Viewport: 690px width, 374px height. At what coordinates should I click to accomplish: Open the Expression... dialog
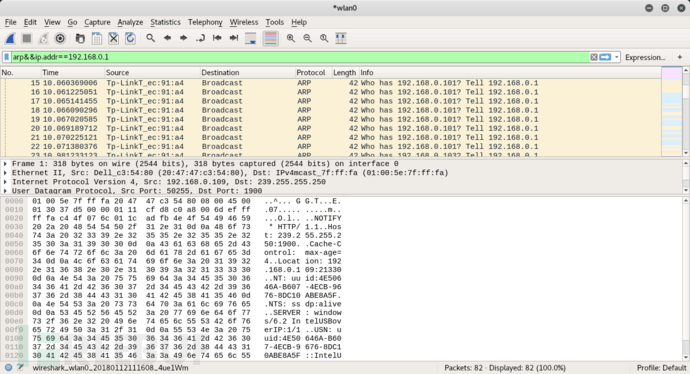(645, 57)
